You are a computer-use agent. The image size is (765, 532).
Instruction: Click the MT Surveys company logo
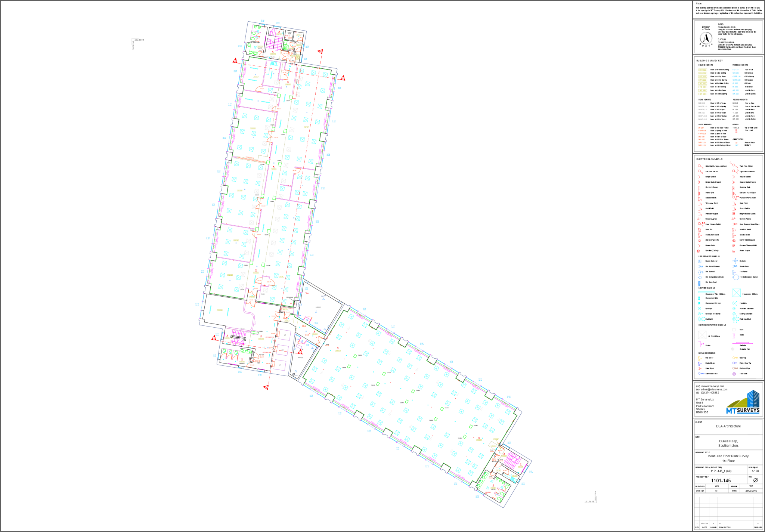[x=743, y=402]
